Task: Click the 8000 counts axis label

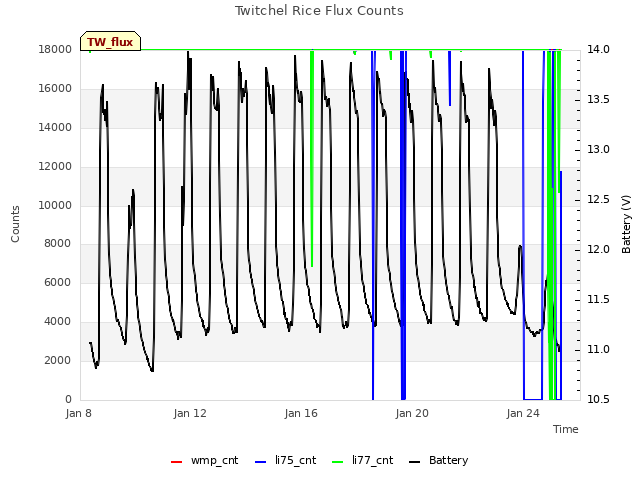Action: coord(58,243)
